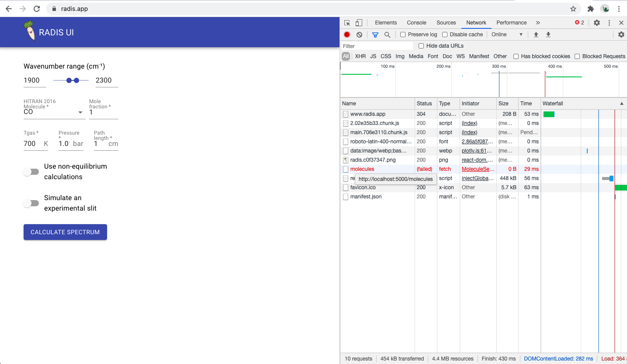Screen dimensions: 627x364
Task: Toggle Use non-equilibrium calculations switch
Action: (x=31, y=171)
